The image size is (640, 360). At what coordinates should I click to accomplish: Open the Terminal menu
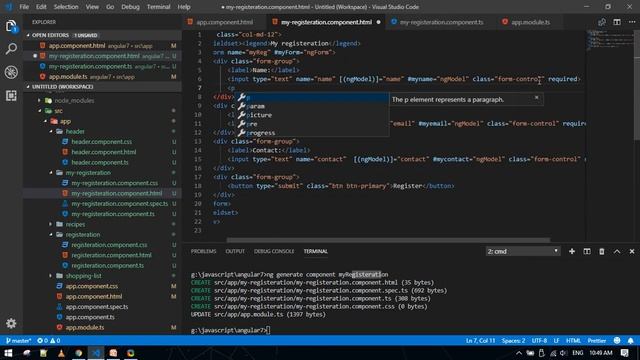pos(158,7)
